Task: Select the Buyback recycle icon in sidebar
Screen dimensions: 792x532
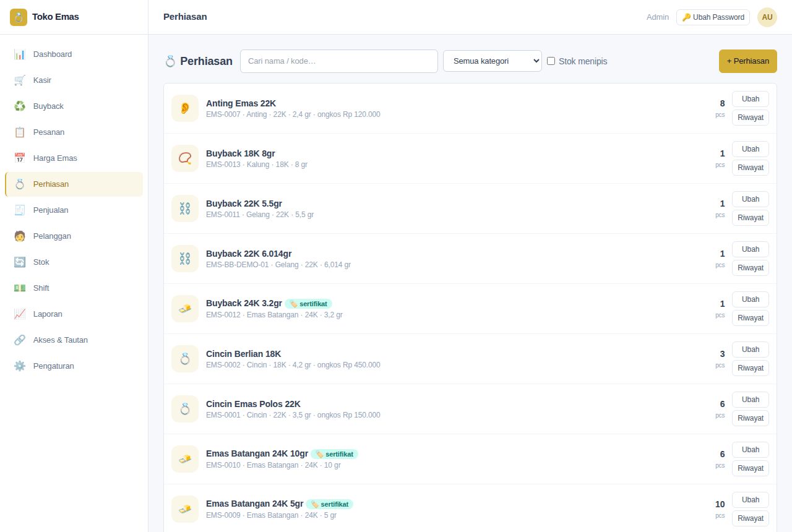Action: 20,106
